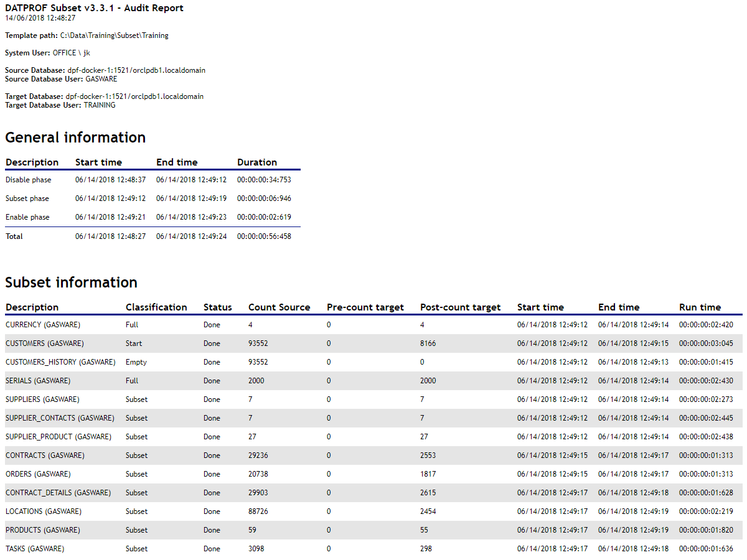Click the Template path value text
Viewport: 747px width, 560px height.
(114, 35)
